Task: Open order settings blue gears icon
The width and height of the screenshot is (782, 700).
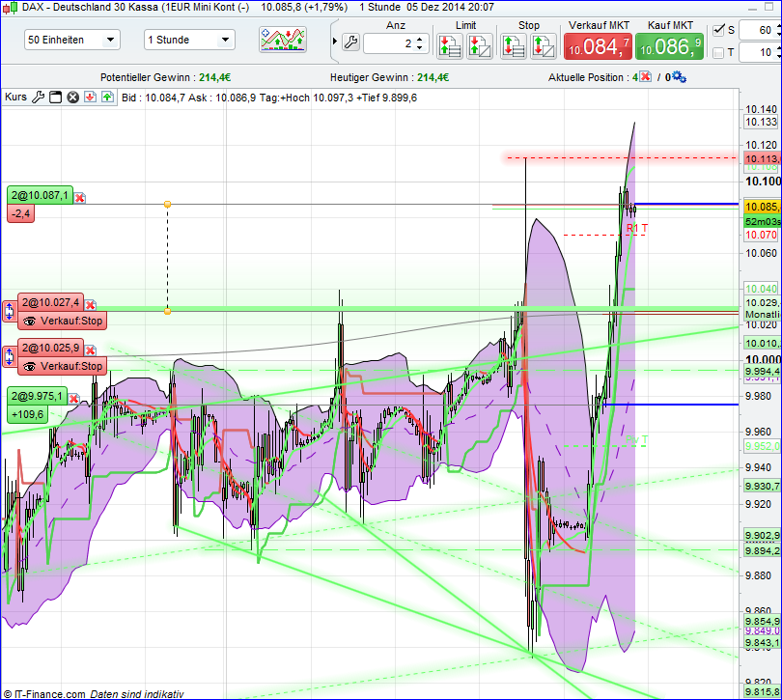Action: click(x=679, y=77)
